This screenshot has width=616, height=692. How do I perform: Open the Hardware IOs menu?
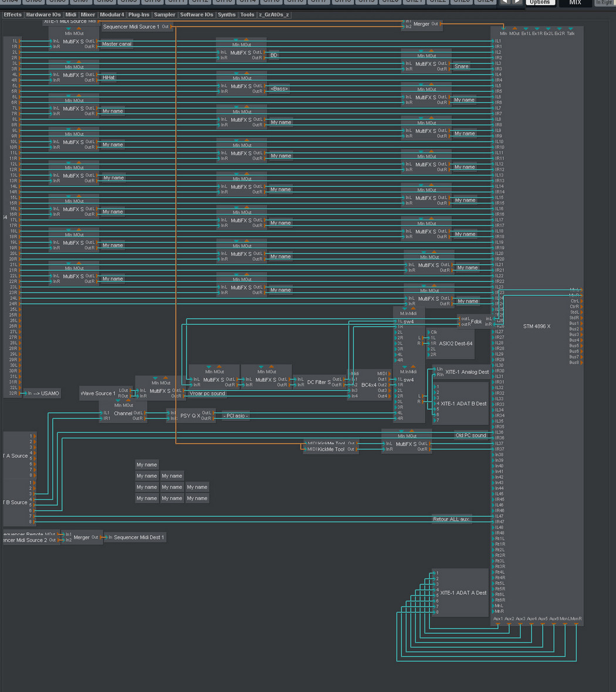coord(43,15)
